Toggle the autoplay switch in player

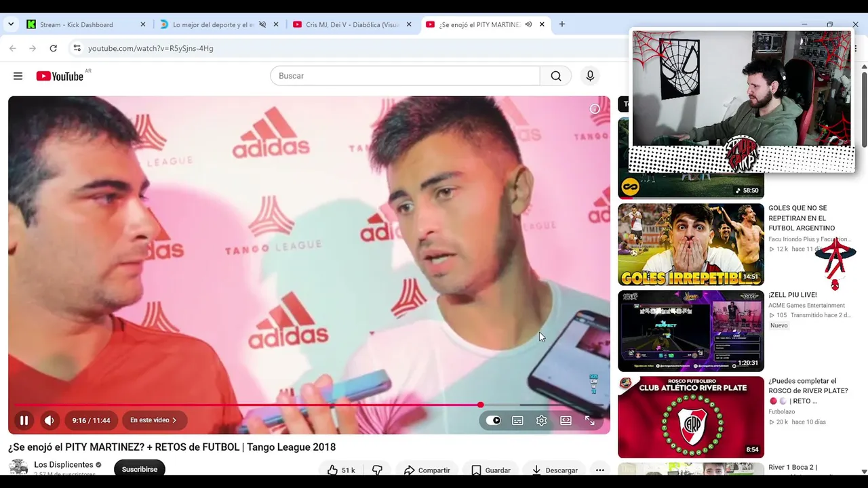tap(494, 420)
